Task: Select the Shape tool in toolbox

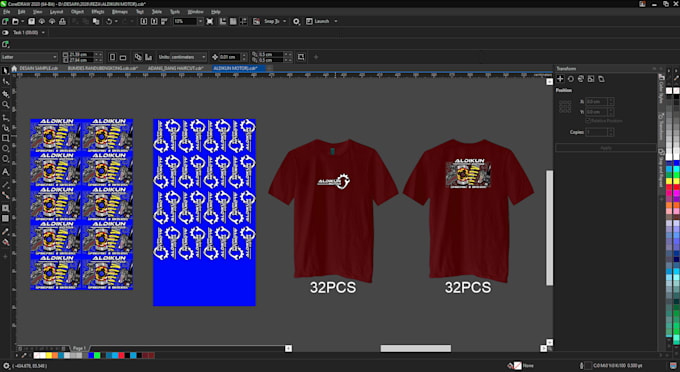Action: pyautogui.click(x=5, y=82)
